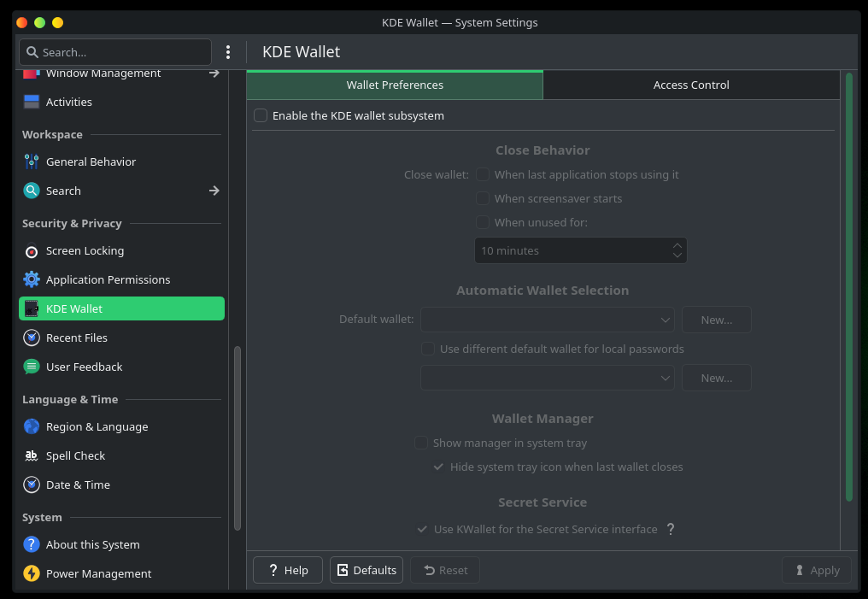Check 'Show manager in system tray'
868x599 pixels.
(x=421, y=443)
